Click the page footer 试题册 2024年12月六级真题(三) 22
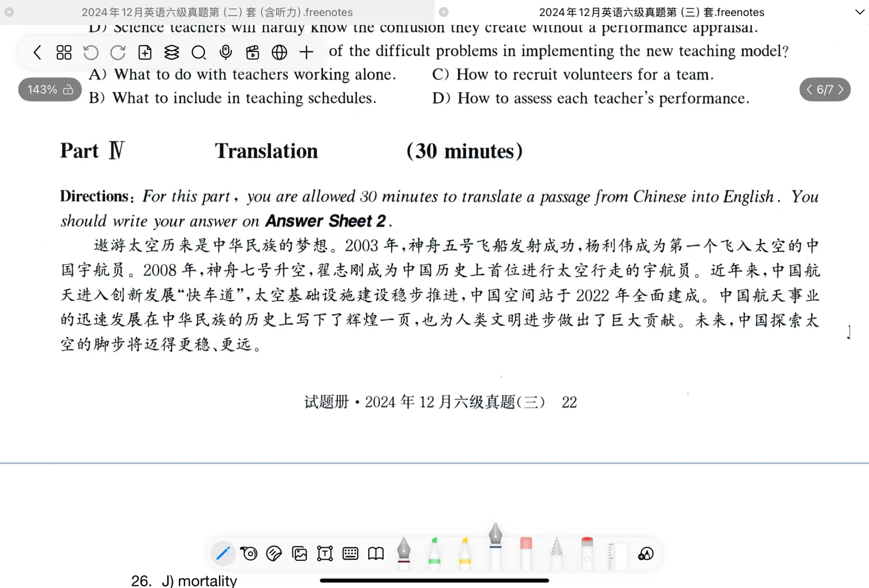This screenshot has height=588, width=869. click(x=440, y=402)
